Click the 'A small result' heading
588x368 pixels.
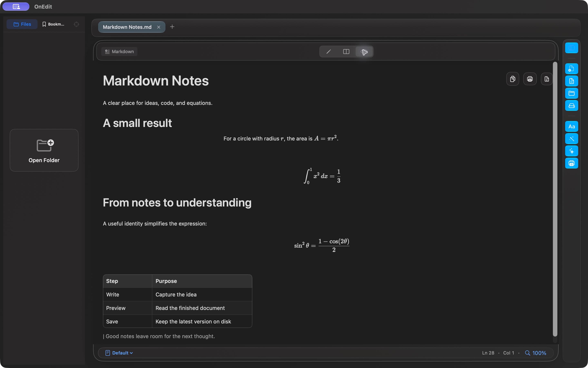pos(137,123)
